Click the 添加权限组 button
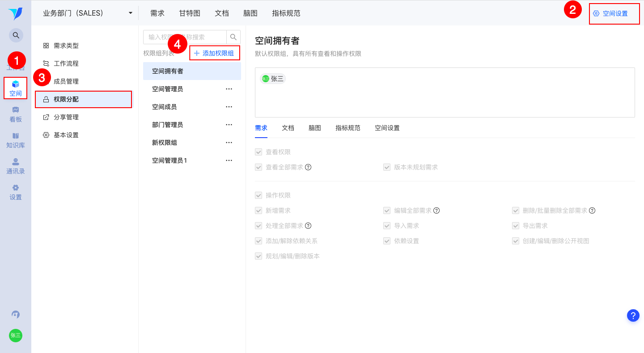 (214, 53)
